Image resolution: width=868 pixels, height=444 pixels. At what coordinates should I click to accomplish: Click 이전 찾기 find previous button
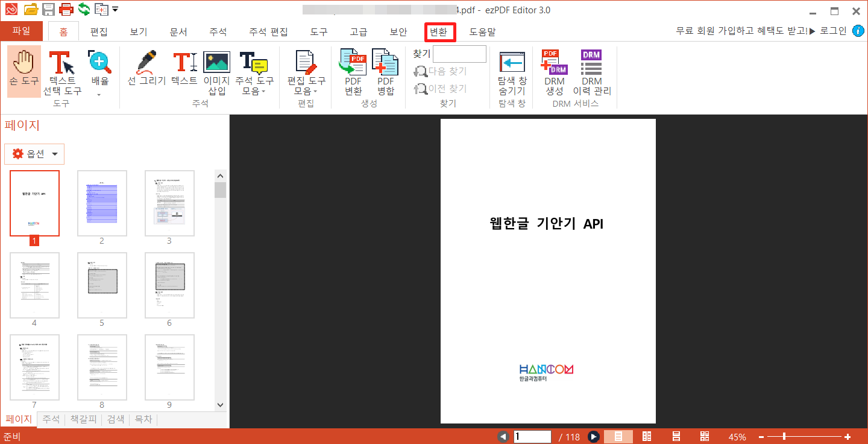coord(441,89)
